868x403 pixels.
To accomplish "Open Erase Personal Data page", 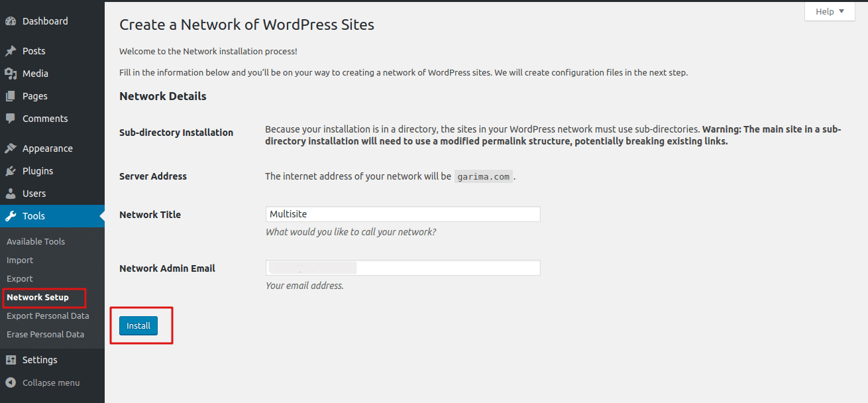I will click(x=45, y=334).
